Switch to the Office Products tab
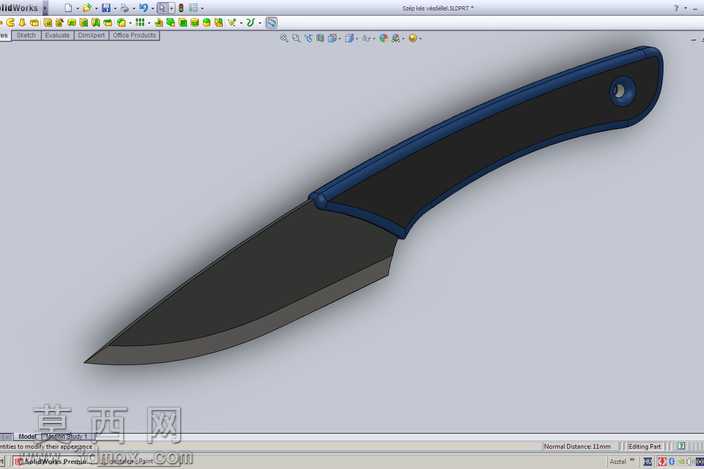The width and height of the screenshot is (704, 469). click(134, 35)
